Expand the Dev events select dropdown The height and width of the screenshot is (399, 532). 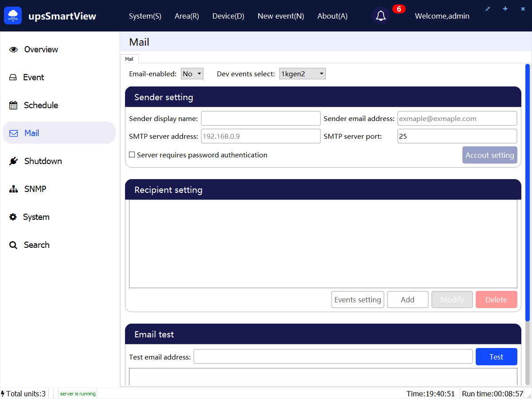pyautogui.click(x=302, y=74)
